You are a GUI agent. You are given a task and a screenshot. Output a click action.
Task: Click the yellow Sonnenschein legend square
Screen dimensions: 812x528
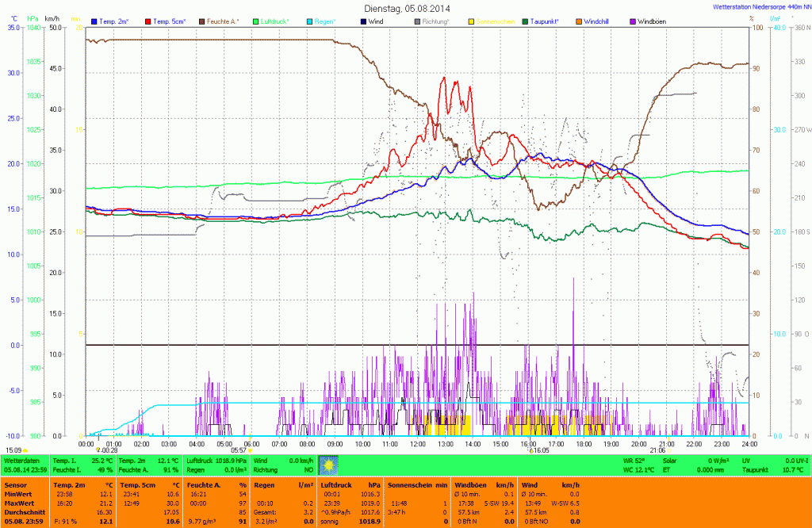[x=471, y=21]
